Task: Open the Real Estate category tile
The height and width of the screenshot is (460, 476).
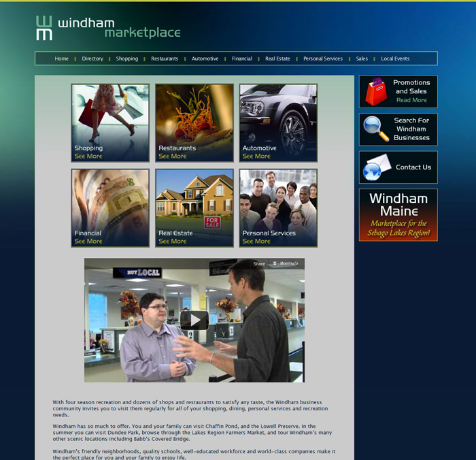Action: 194,208
